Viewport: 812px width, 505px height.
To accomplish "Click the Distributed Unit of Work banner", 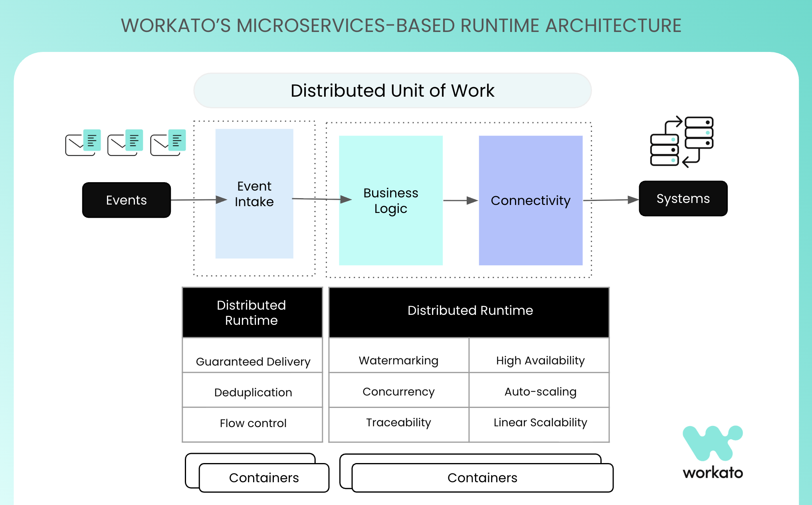I will [x=392, y=91].
